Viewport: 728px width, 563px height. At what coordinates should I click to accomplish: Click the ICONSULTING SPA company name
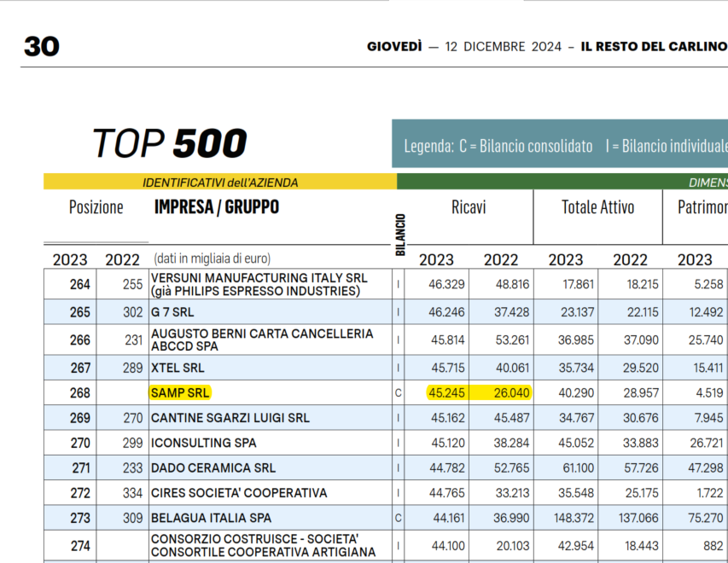203,443
